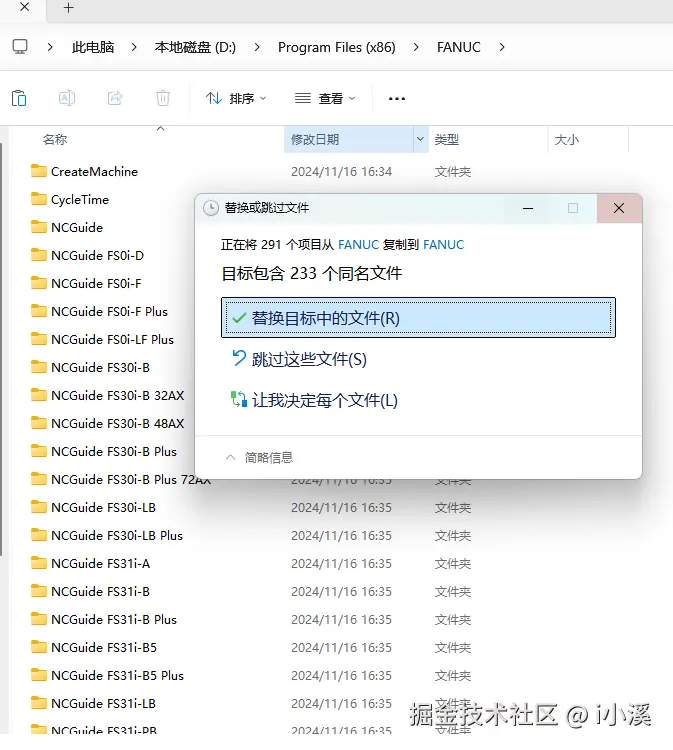Select NCGuide FS0i-F Plus folder
Image resolution: width=673 pixels, height=750 pixels.
[x=99, y=311]
